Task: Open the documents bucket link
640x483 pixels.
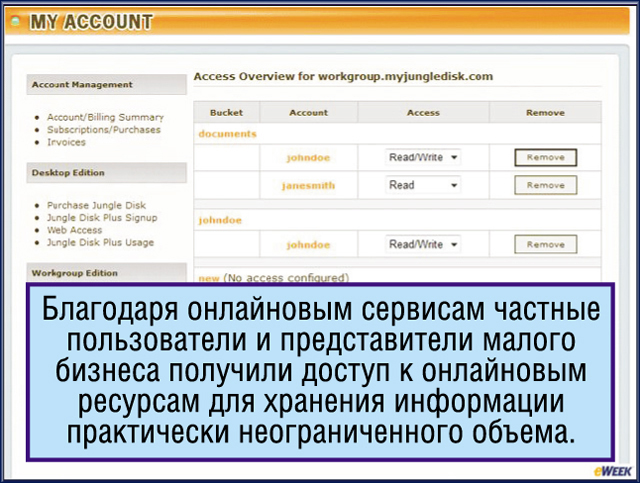Action: pos(227,134)
